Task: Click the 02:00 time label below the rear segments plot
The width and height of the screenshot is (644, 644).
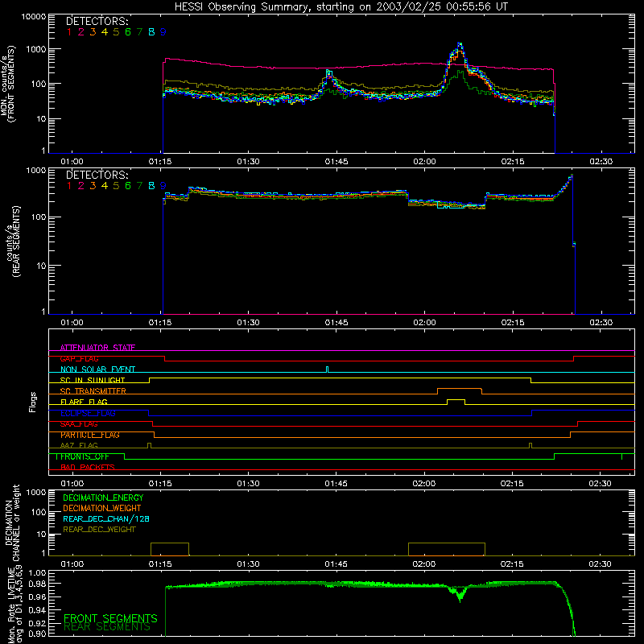Action: click(x=424, y=323)
